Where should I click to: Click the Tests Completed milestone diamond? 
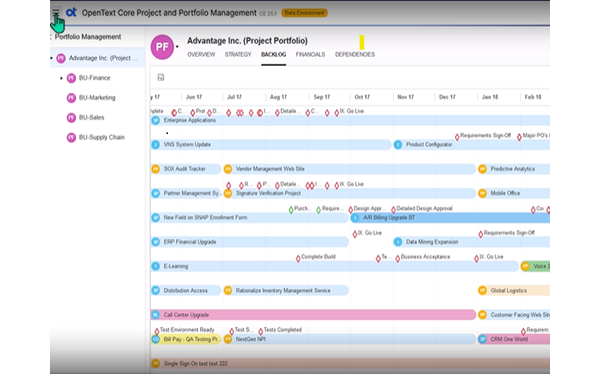tap(261, 331)
